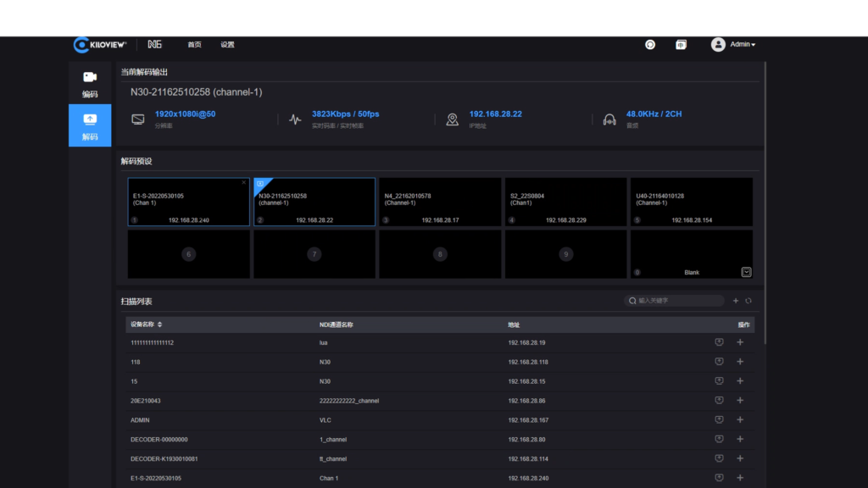Click the NDI channel name column header

336,324
